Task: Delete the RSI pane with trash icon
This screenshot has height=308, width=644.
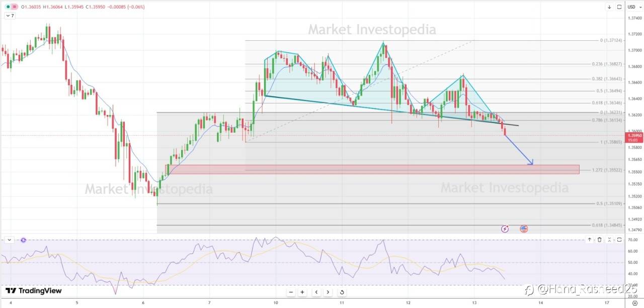Action: coord(599,240)
